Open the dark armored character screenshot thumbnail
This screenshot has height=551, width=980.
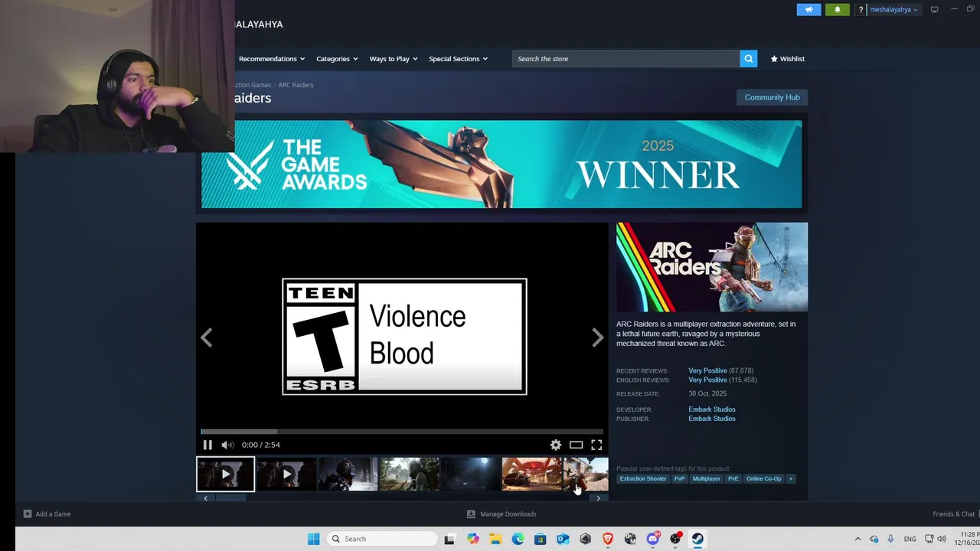(348, 474)
